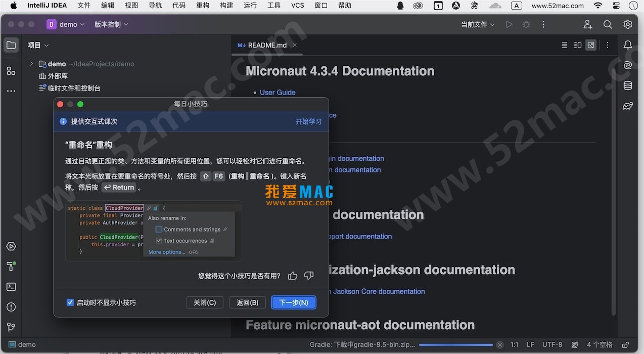Open the Services tool window
Image resolution: width=644 pixels, height=354 pixels.
click(x=11, y=246)
